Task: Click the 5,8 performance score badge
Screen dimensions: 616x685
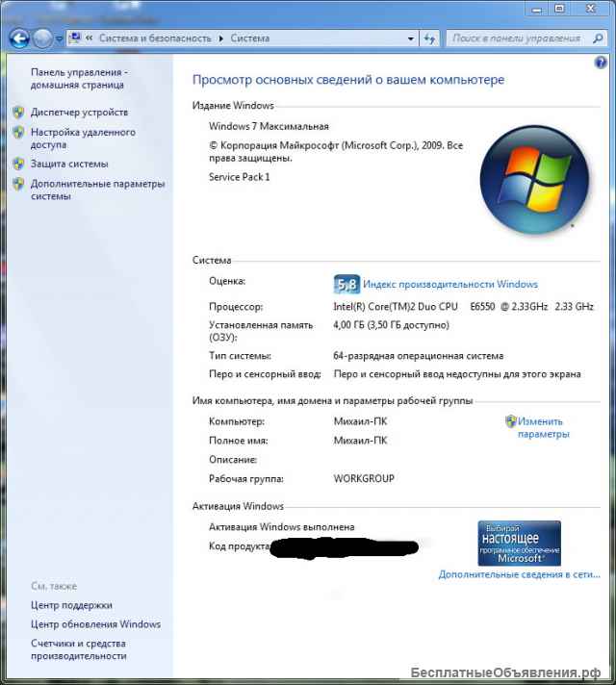Action: [346, 285]
